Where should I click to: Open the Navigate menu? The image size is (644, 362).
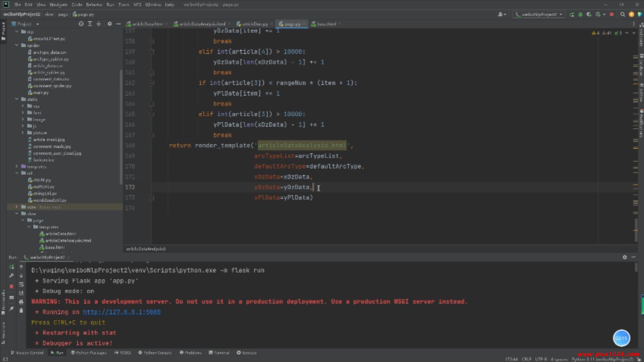58,5
